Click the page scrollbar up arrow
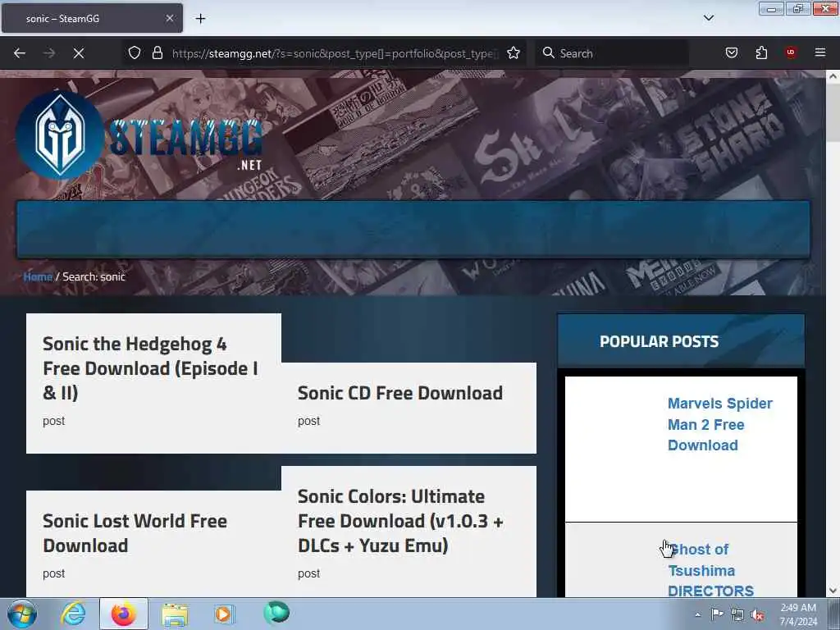 coord(833,76)
